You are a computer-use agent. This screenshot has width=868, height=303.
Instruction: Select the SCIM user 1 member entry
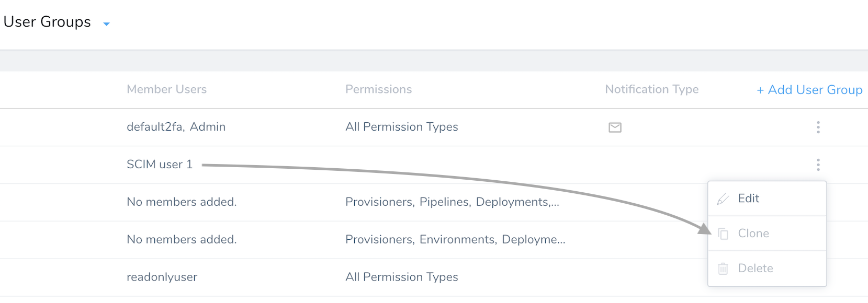click(x=160, y=165)
